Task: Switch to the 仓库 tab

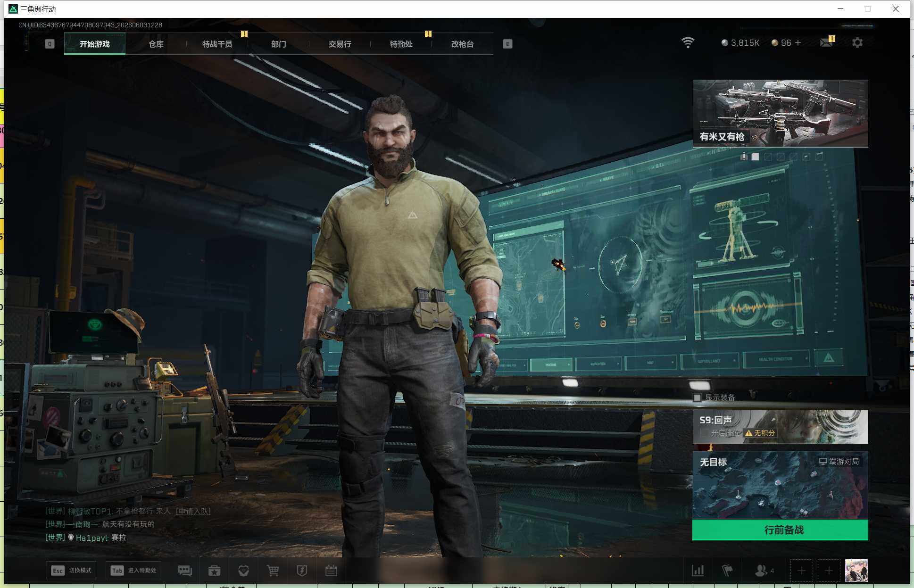Action: pyautogui.click(x=156, y=44)
